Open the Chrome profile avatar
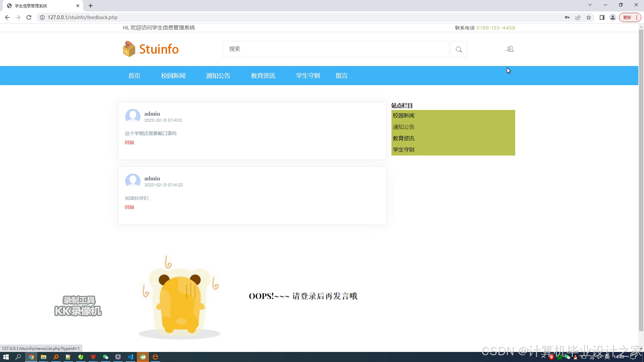 (x=613, y=17)
